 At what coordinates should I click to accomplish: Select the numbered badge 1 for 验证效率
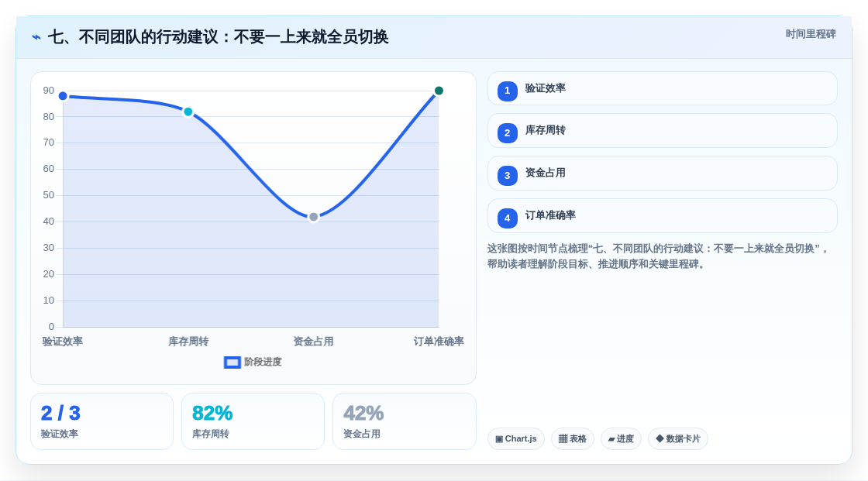tap(507, 91)
